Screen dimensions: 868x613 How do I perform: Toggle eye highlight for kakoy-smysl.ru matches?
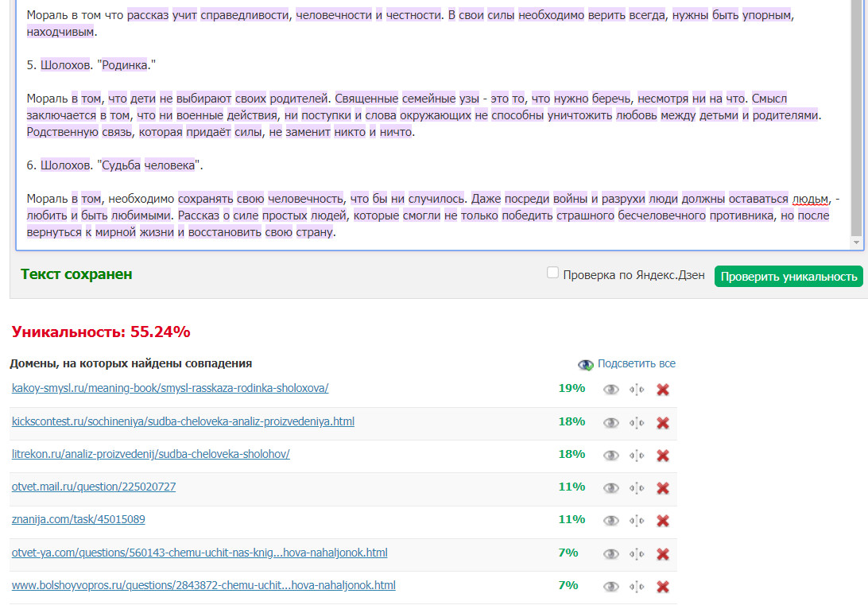(x=610, y=390)
